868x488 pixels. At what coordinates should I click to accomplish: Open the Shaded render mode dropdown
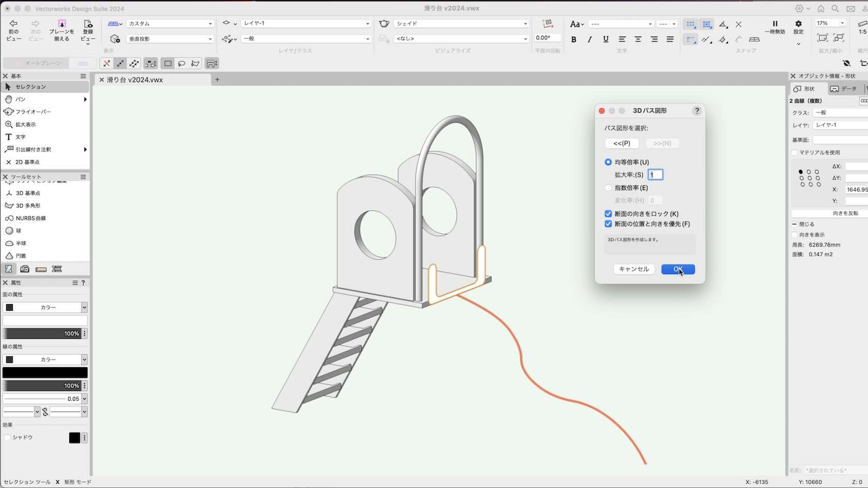(x=461, y=24)
